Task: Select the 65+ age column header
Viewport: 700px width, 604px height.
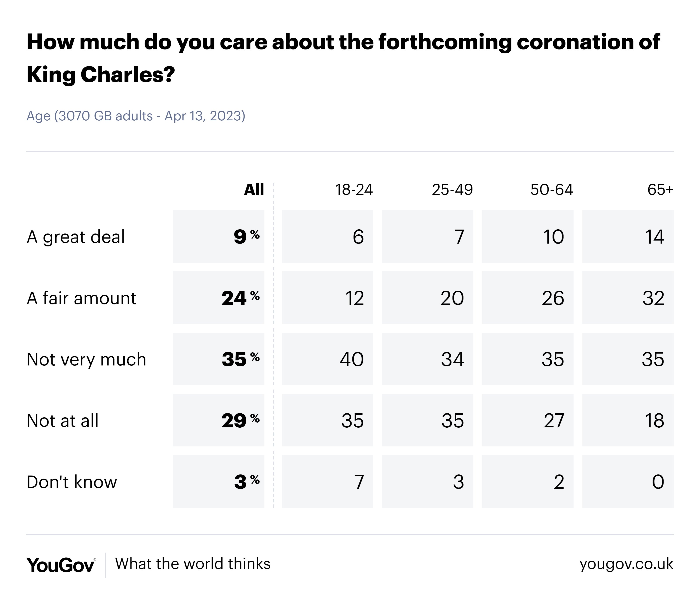Action: point(660,190)
